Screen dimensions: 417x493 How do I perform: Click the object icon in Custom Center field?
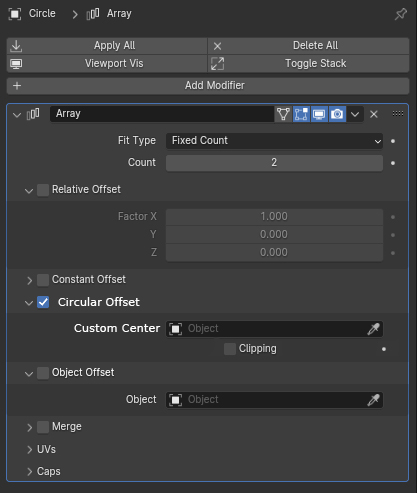(x=175, y=329)
